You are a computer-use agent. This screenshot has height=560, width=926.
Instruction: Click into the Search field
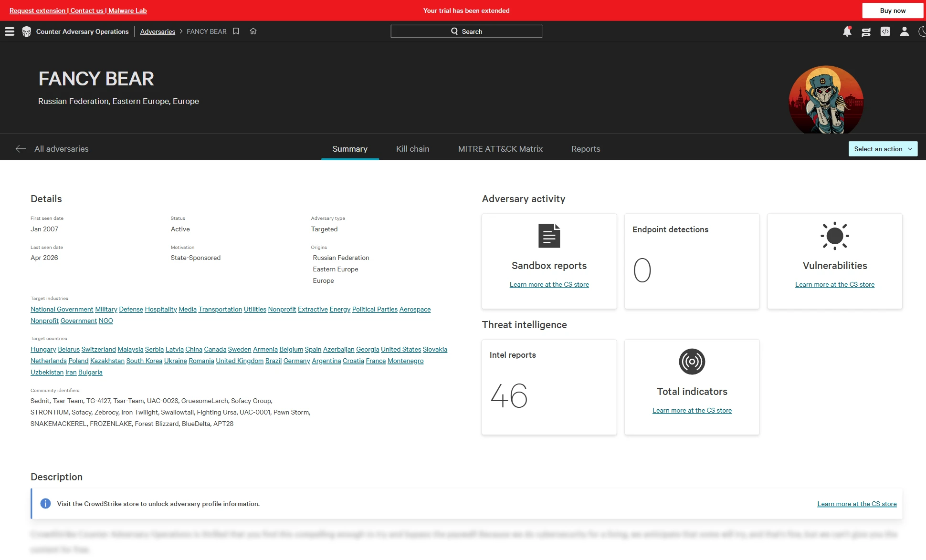point(466,31)
